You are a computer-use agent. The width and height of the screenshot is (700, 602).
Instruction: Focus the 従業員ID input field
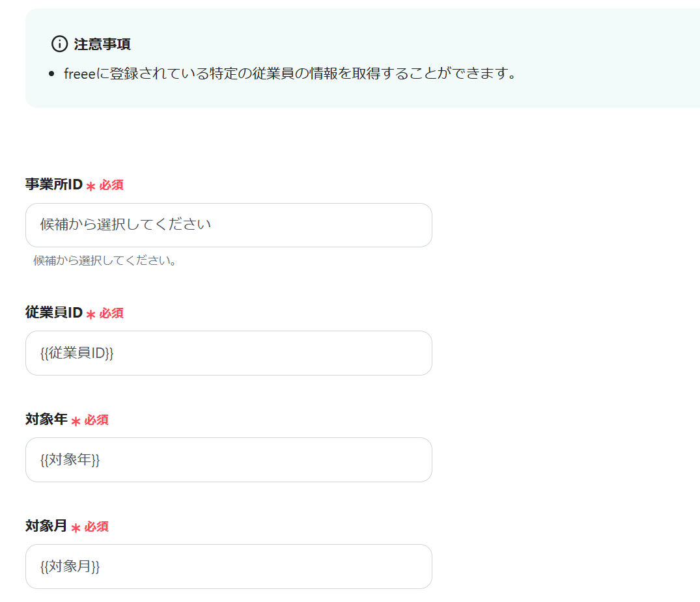tap(229, 353)
